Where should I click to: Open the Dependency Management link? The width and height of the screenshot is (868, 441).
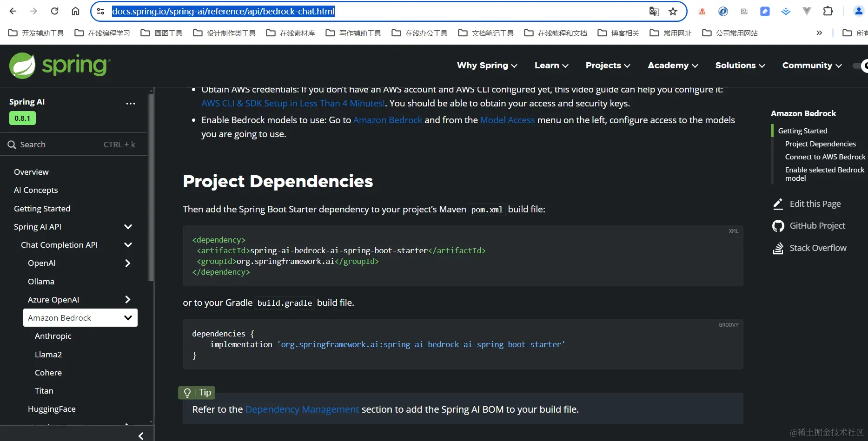(x=302, y=409)
